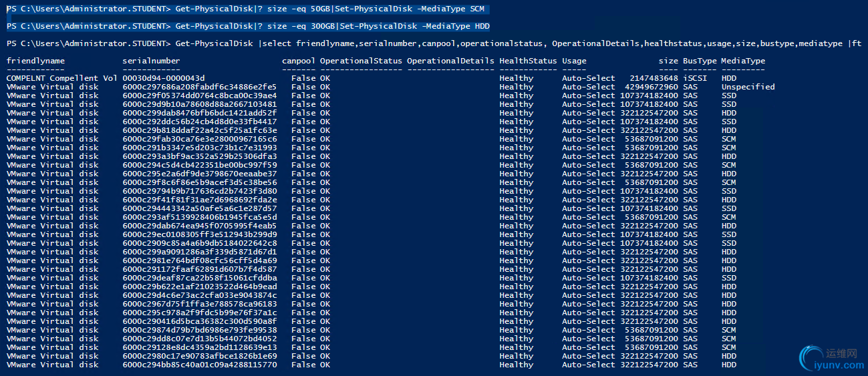Screen dimensions: 868x376
Task: Click the MediaType column header
Action: click(x=743, y=61)
